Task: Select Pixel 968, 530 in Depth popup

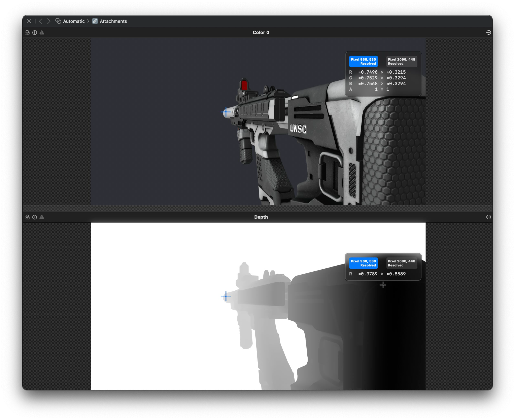Action: (363, 263)
